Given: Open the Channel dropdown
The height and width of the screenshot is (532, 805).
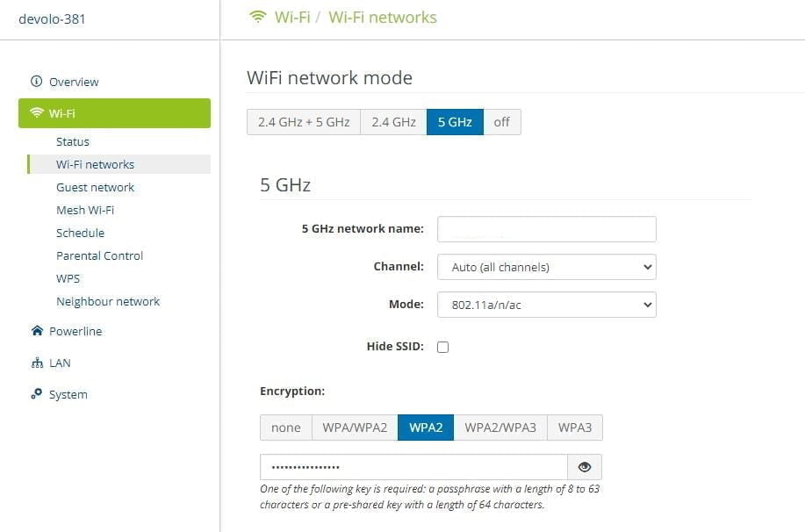Looking at the screenshot, I should tap(546, 267).
